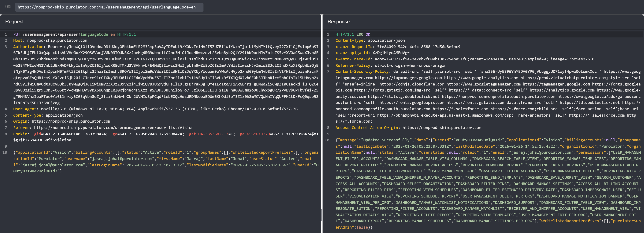Click the Origin header URL in request

(x=71, y=121)
